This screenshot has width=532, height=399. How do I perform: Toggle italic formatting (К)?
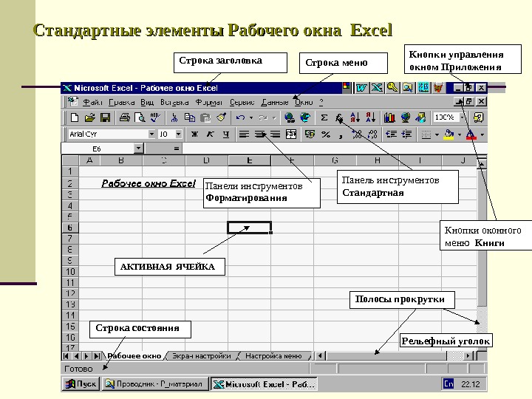[x=210, y=134]
